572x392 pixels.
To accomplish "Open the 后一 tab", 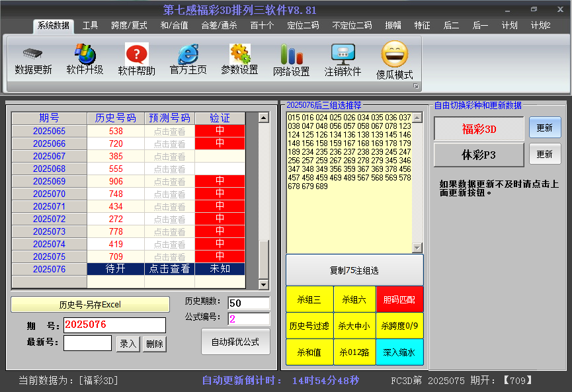I will point(481,26).
